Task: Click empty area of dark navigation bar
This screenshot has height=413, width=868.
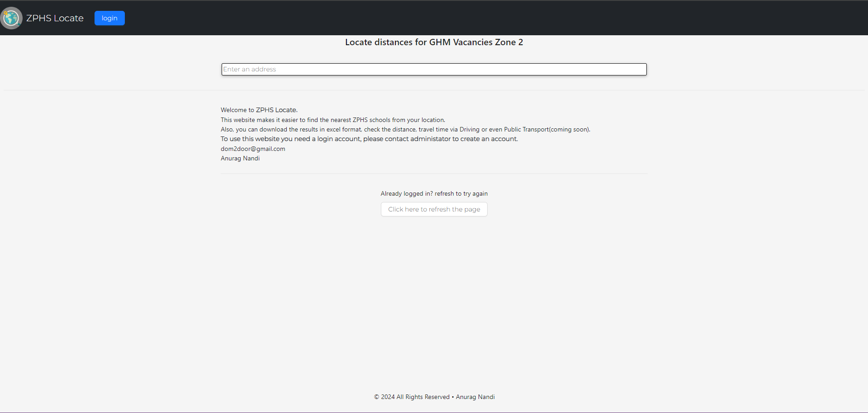Action: point(498,18)
